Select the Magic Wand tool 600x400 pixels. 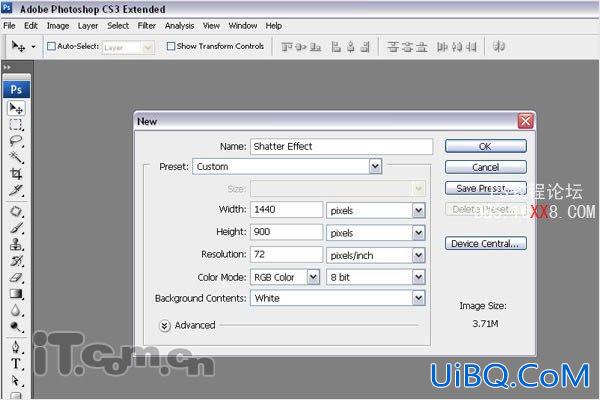16,157
